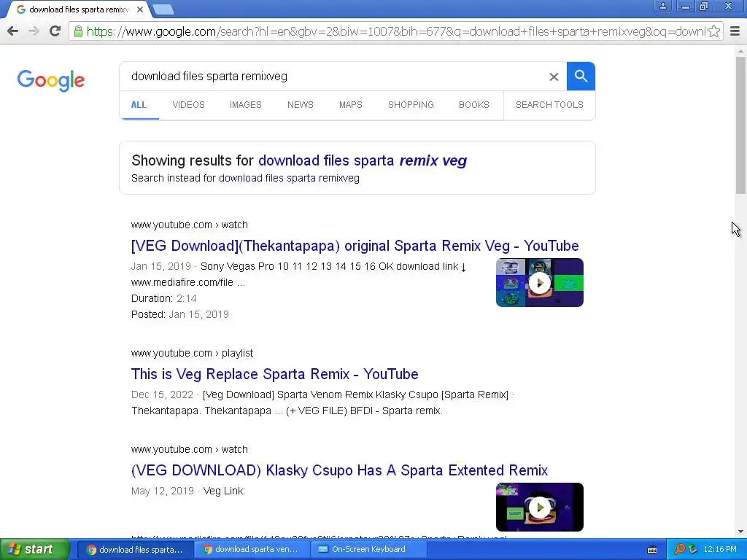Viewport: 747px width, 560px height.
Task: Switch to VIDEOS results tab
Action: [189, 105]
